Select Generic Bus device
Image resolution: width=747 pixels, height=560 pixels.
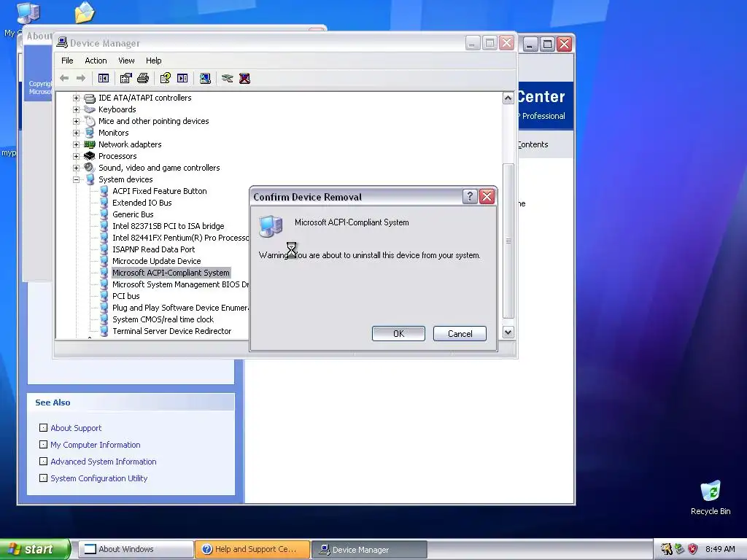133,214
